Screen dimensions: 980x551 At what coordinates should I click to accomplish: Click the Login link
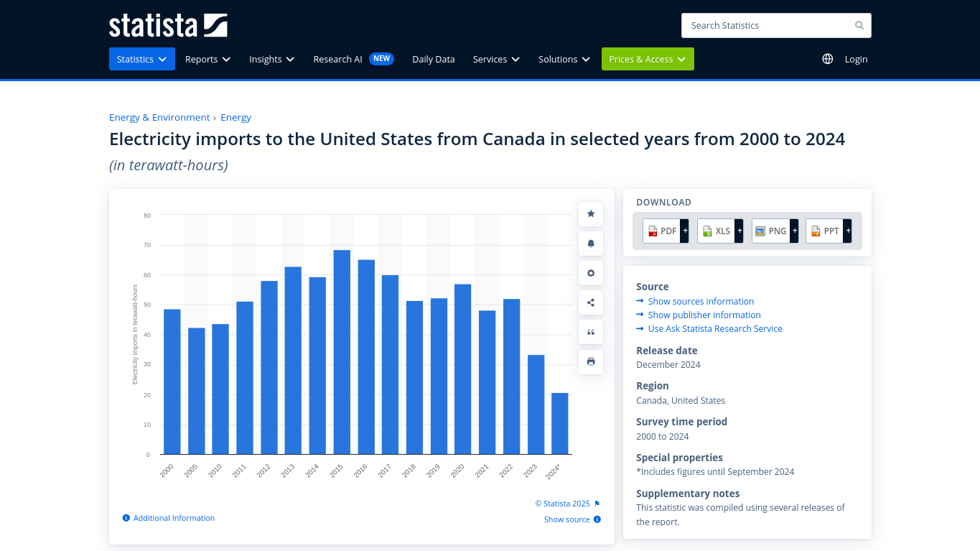856,59
